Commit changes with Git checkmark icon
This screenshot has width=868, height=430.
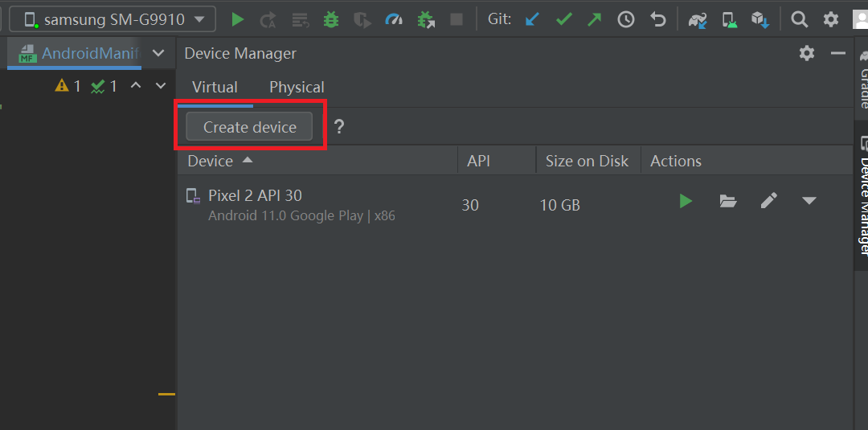(563, 20)
